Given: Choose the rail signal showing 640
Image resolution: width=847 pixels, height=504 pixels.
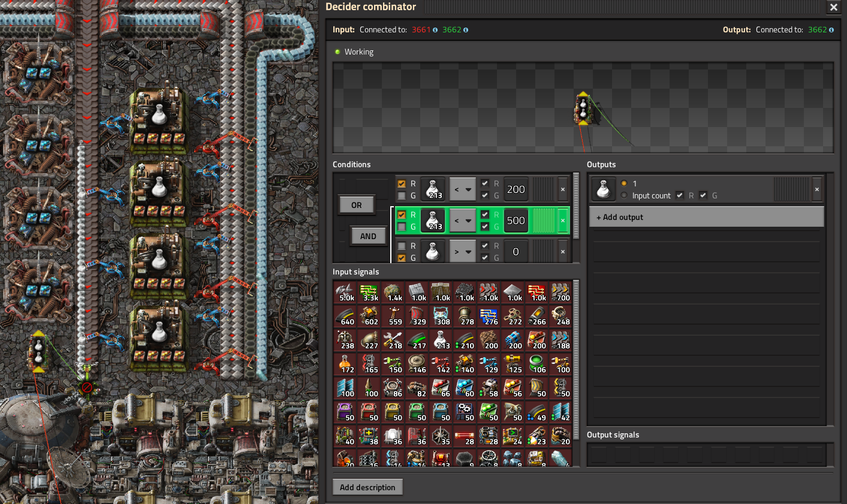Looking at the screenshot, I should [x=345, y=316].
